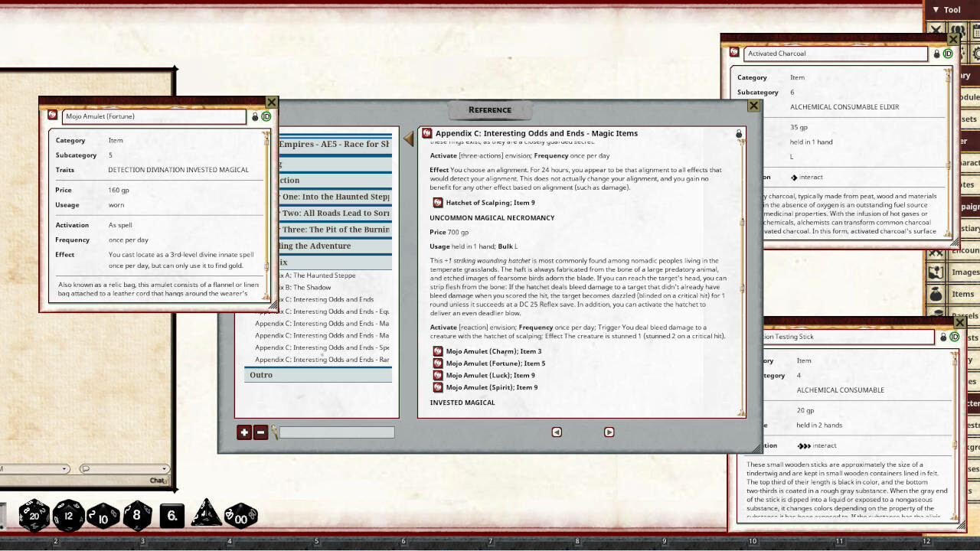Toggle lock on the Appendix C reference page
Image resolution: width=980 pixels, height=551 pixels.
(739, 134)
